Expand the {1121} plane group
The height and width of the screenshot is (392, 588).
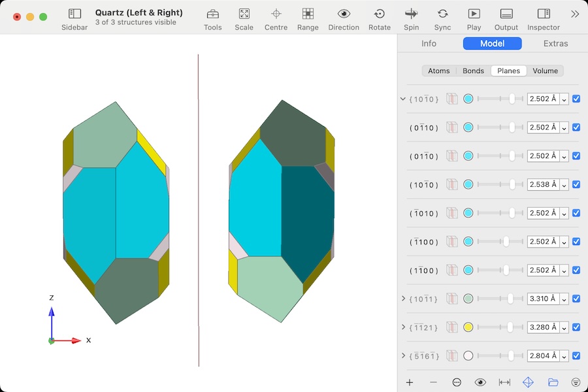point(404,327)
